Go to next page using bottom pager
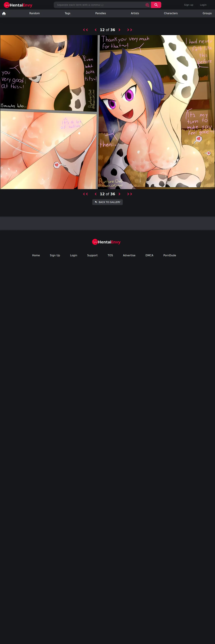The width and height of the screenshot is (215, 644). [119, 194]
